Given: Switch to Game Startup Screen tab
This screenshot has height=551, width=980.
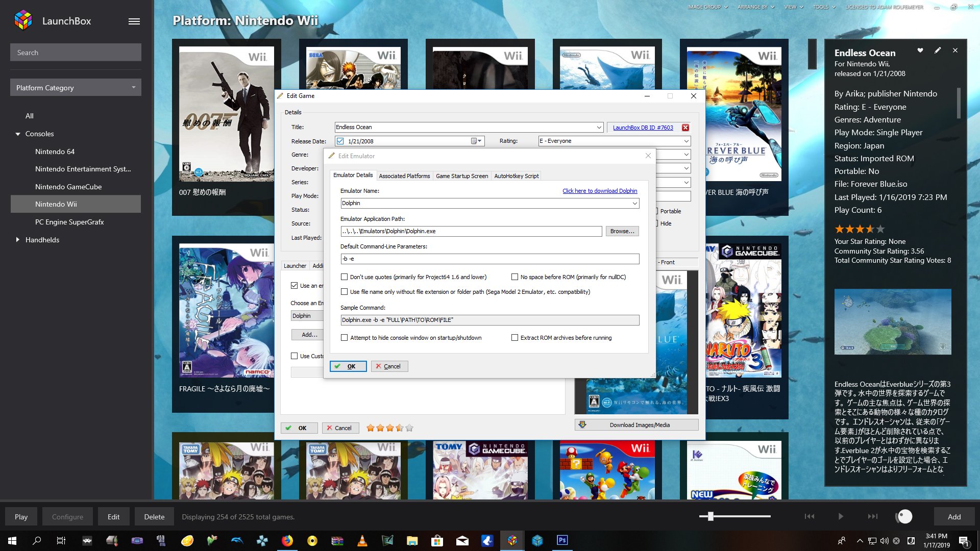Looking at the screenshot, I should click(x=462, y=176).
